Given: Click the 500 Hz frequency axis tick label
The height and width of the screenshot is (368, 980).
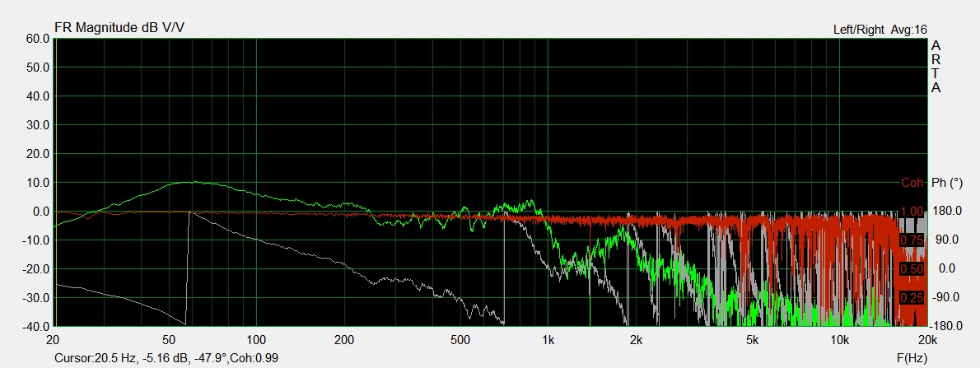Looking at the screenshot, I should pos(460,341).
